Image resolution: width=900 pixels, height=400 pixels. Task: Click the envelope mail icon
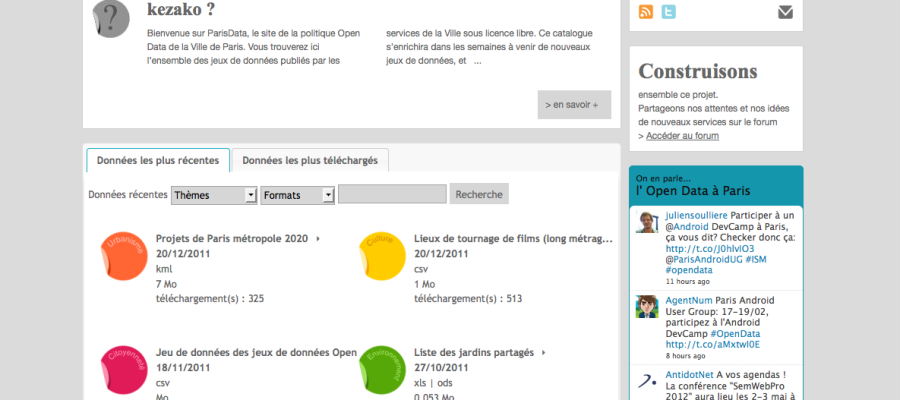click(x=785, y=12)
